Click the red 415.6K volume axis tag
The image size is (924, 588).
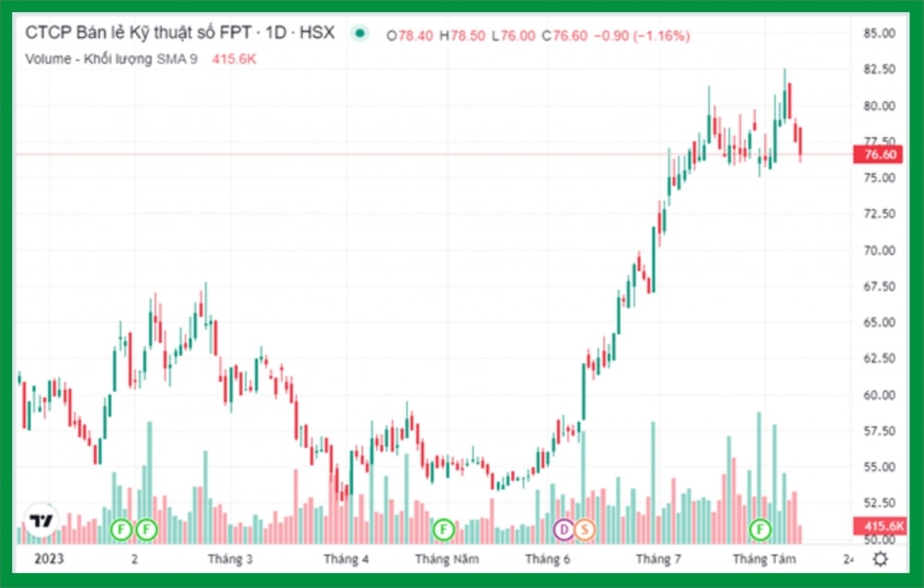[881, 525]
